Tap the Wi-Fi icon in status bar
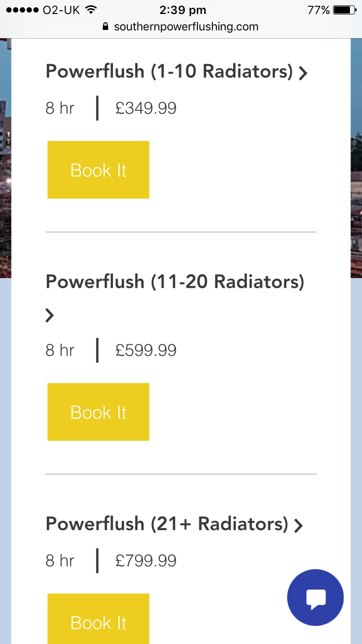This screenshot has width=362, height=644. (90, 10)
